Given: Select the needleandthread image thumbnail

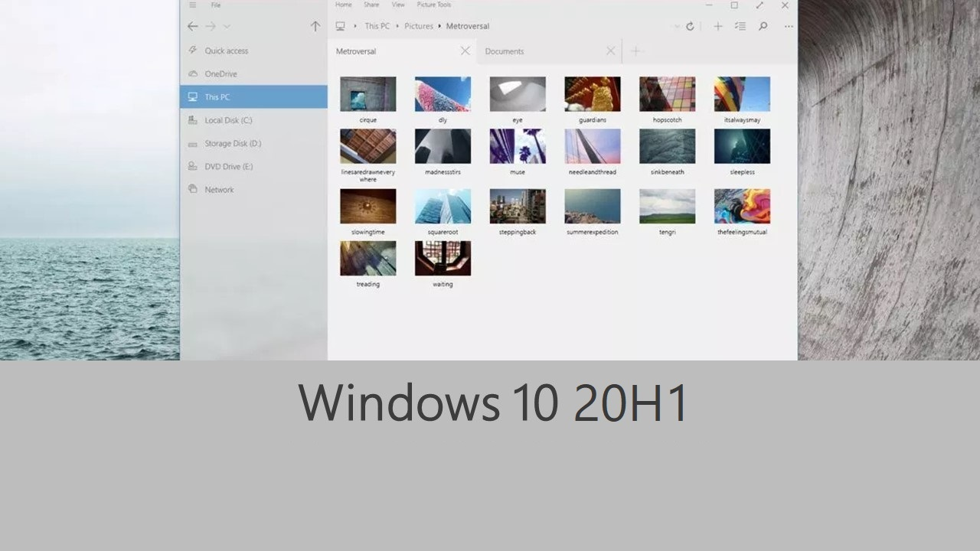Looking at the screenshot, I should (593, 146).
